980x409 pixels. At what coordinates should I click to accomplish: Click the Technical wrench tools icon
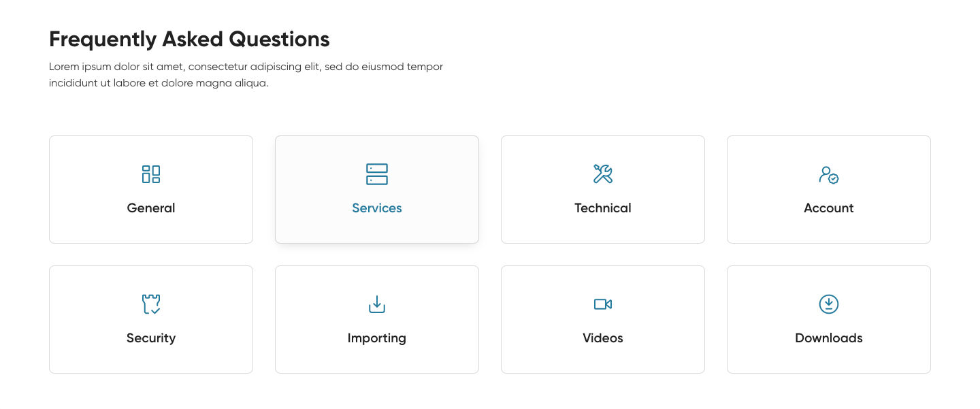click(x=603, y=174)
